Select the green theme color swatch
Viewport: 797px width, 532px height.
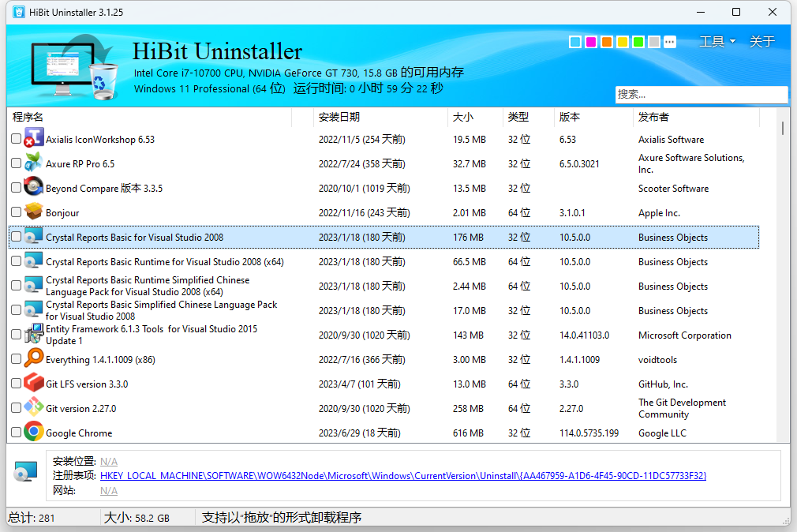[x=638, y=42]
